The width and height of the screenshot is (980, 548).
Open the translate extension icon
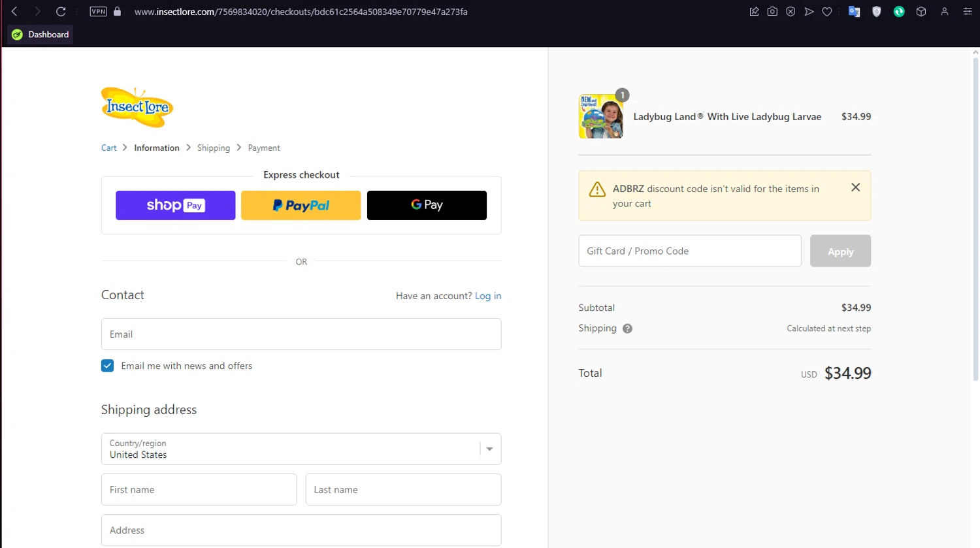pyautogui.click(x=854, y=12)
